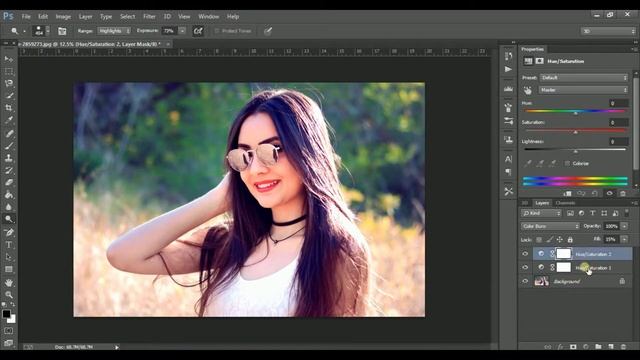The width and height of the screenshot is (640, 360).
Task: Add a layer mask at Layers bottom
Action: click(573, 347)
